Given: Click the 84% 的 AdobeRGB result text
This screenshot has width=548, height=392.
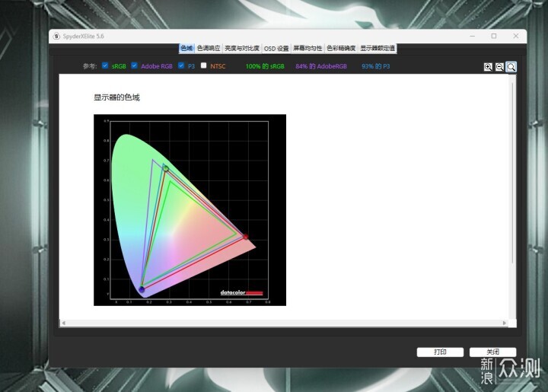Looking at the screenshot, I should click(x=321, y=66).
